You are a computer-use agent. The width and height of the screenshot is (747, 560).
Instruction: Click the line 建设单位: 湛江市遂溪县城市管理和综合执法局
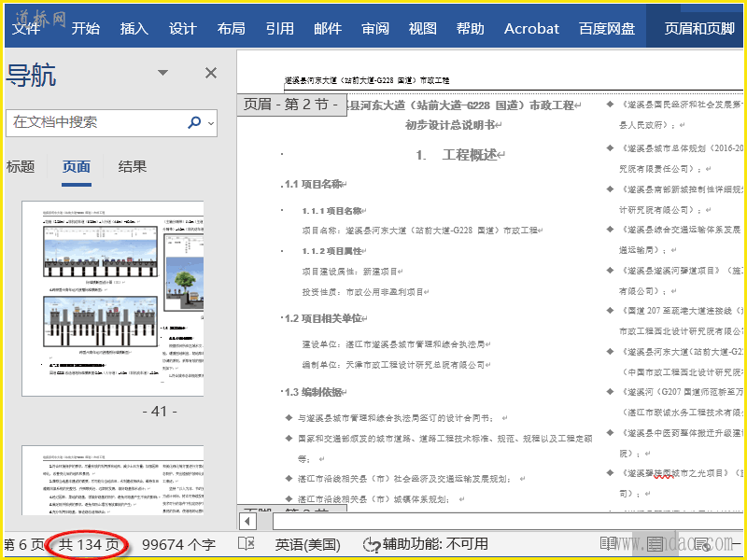[396, 344]
